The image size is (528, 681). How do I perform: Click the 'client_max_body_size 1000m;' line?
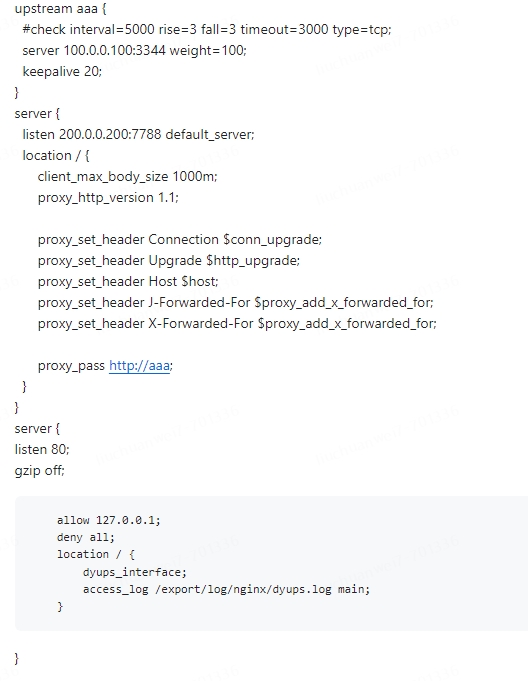(x=127, y=176)
